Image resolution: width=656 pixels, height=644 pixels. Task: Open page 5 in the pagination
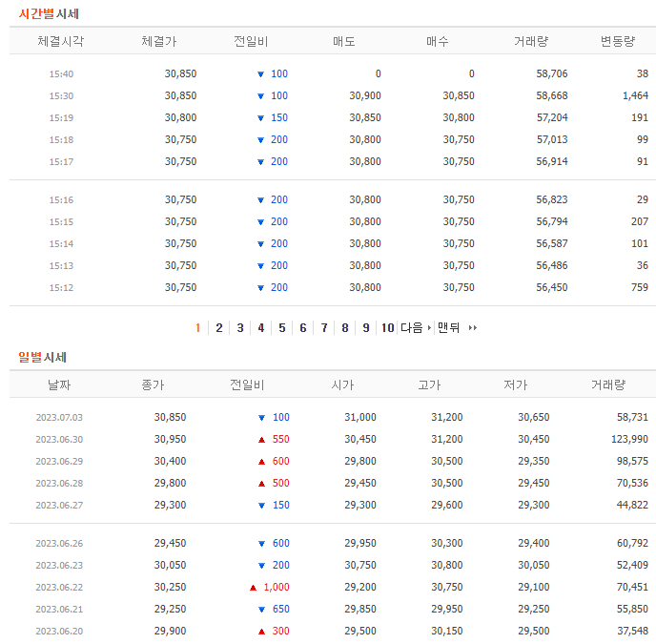pos(282,328)
